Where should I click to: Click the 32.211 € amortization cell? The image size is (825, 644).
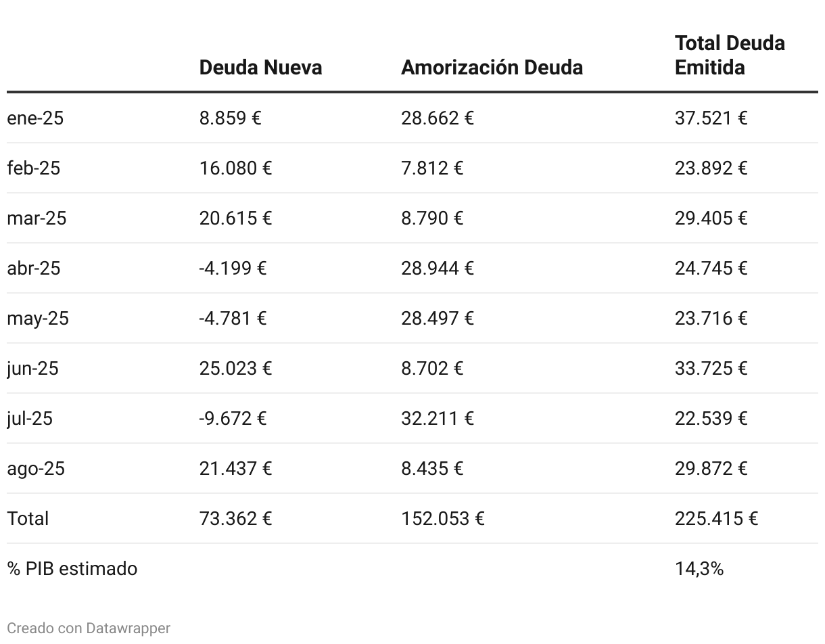[x=438, y=418]
